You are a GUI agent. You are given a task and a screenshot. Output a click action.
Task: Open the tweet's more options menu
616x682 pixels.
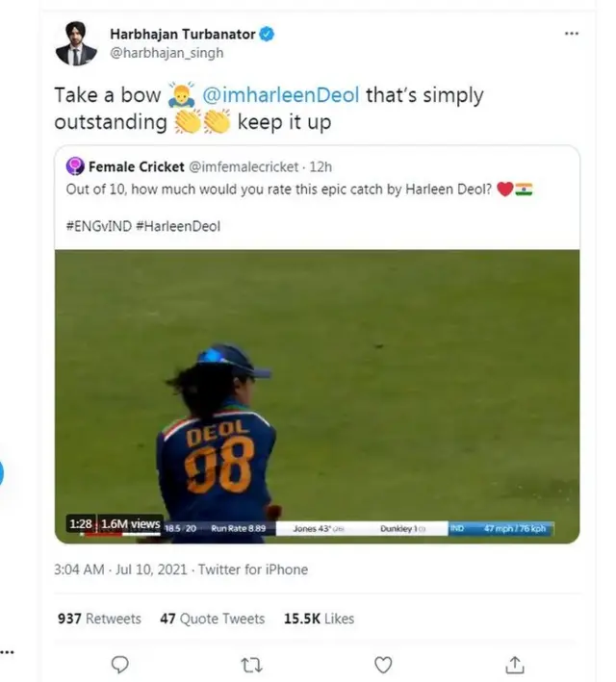click(572, 35)
